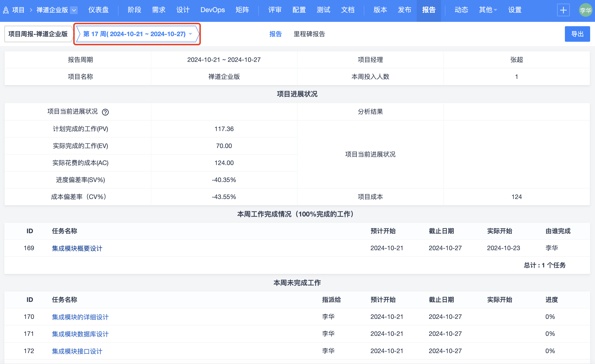The width and height of the screenshot is (595, 364).
Task: Open the 李华 user avatar menu
Action: click(585, 10)
